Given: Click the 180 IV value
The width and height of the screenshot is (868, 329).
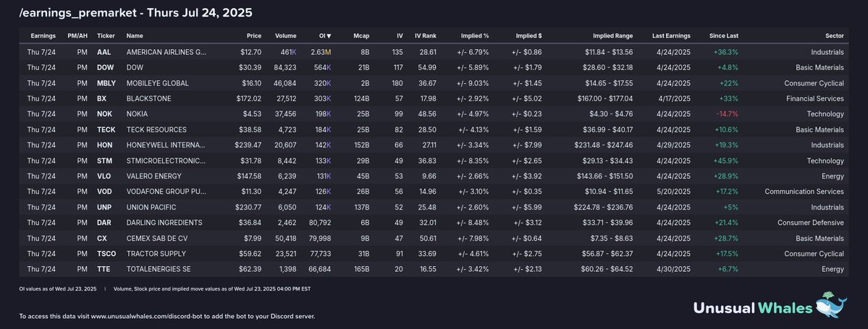Looking at the screenshot, I should click(397, 83).
